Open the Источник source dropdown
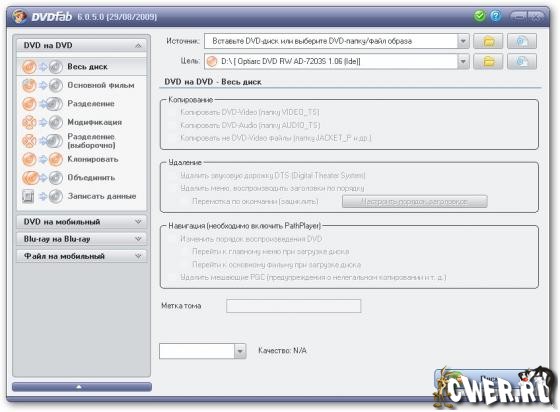This screenshot has width=560, height=412. click(x=463, y=41)
